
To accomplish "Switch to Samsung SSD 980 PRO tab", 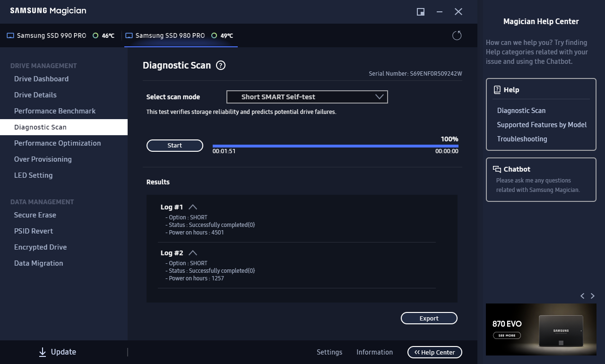I will pos(181,35).
